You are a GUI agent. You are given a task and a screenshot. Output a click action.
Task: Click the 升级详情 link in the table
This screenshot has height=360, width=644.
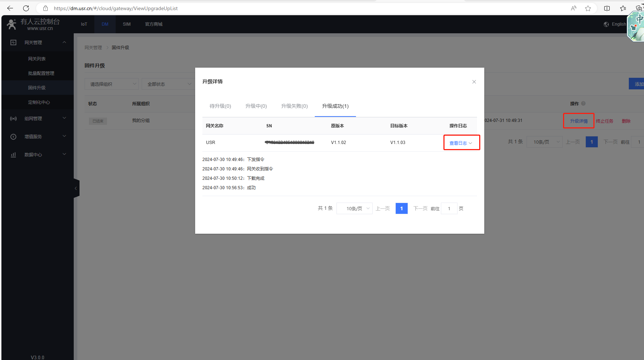point(579,121)
